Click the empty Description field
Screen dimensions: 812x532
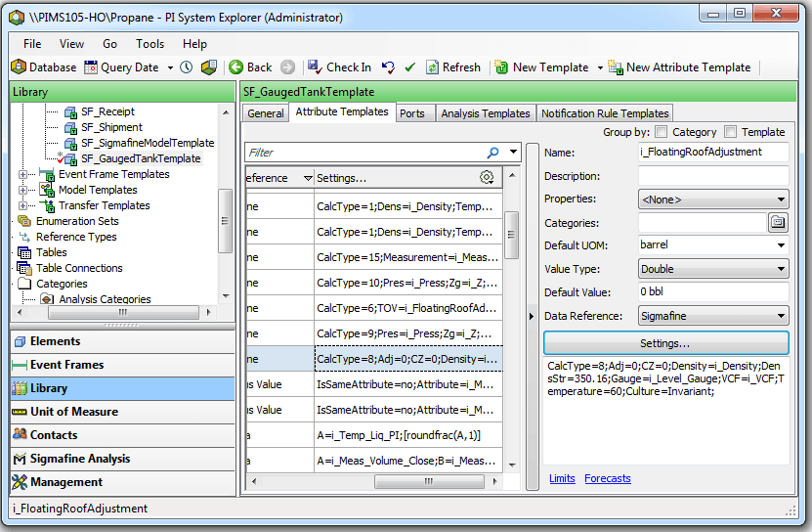click(713, 176)
